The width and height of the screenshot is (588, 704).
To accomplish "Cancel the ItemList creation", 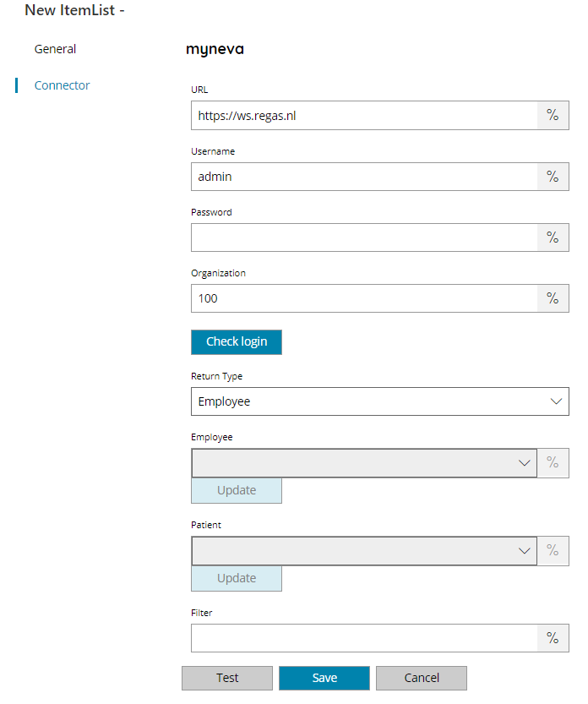I will point(422,678).
